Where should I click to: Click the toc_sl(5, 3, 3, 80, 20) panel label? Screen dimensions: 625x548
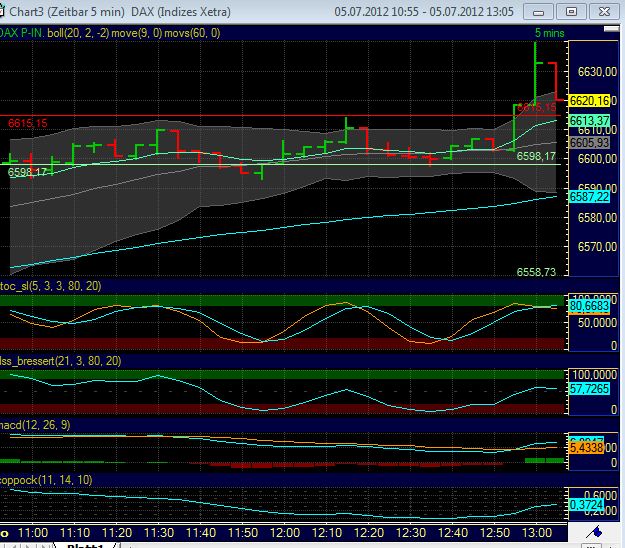click(51, 286)
